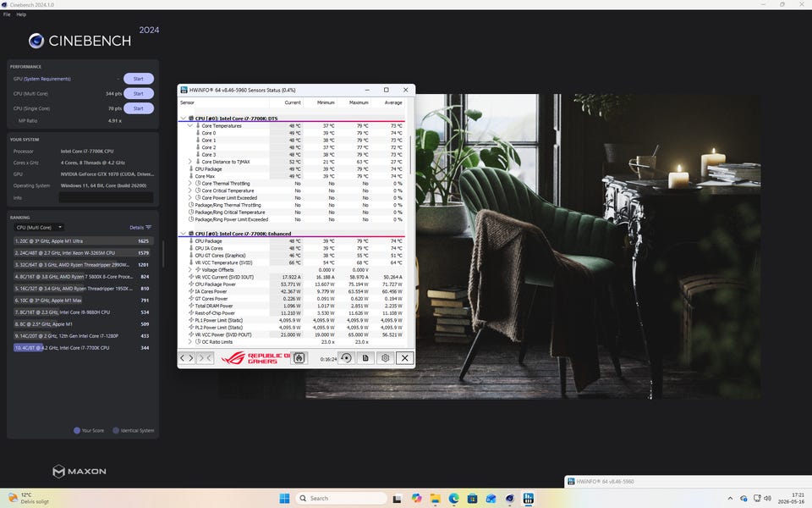Open the GPU System Requirements link
Viewport: 812px width, 508px height.
click(x=47, y=79)
